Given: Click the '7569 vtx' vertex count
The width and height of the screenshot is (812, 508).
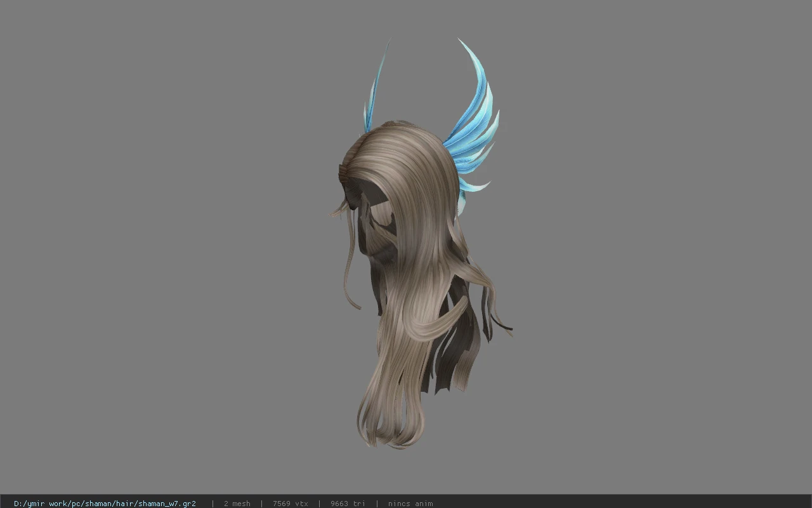Looking at the screenshot, I should [x=291, y=504].
